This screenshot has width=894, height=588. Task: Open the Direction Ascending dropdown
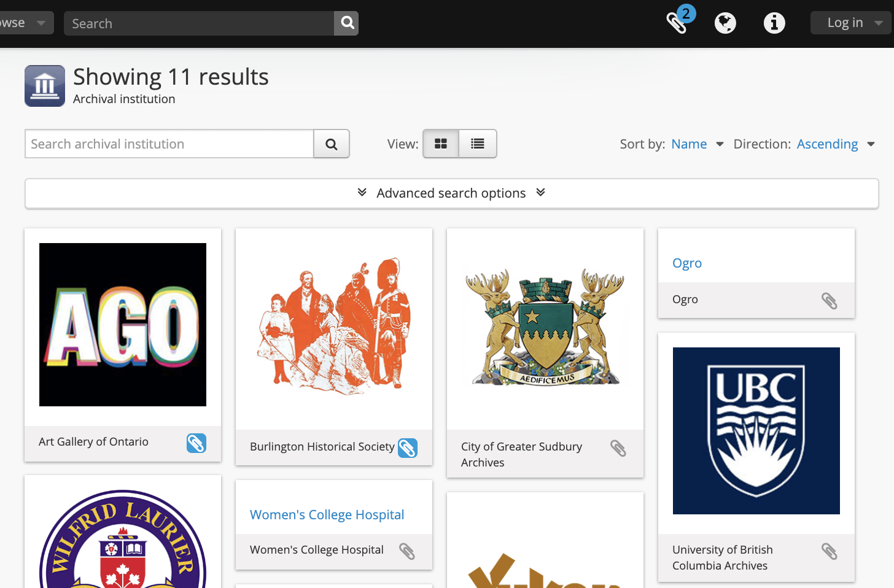pos(835,144)
